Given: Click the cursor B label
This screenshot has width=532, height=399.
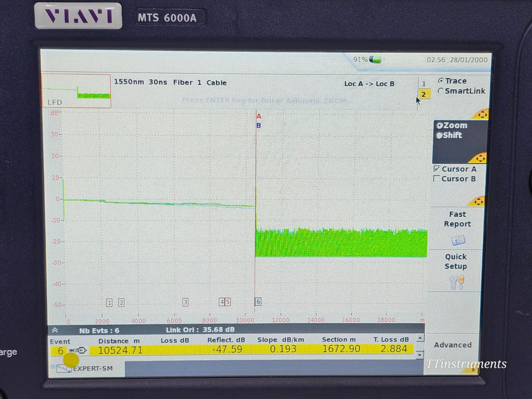Looking at the screenshot, I should pos(259,126).
